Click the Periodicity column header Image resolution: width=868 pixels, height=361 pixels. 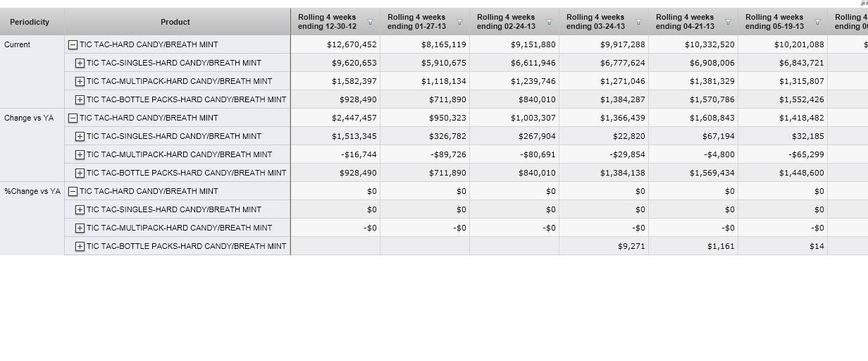(30, 22)
